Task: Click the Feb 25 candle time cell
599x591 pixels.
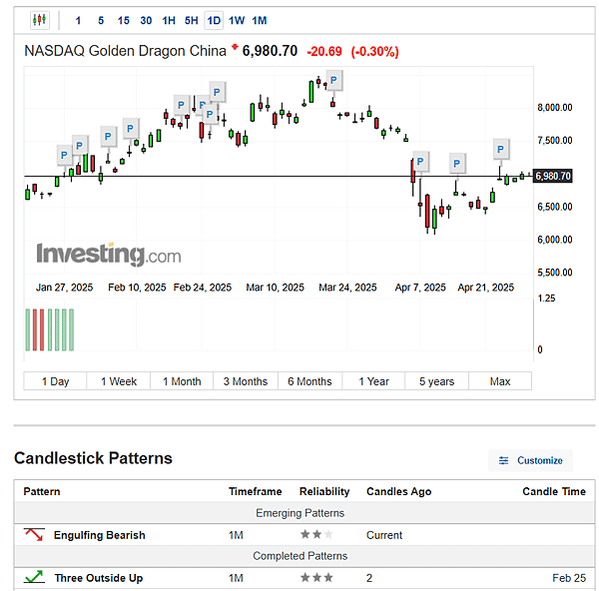Action: (569, 578)
